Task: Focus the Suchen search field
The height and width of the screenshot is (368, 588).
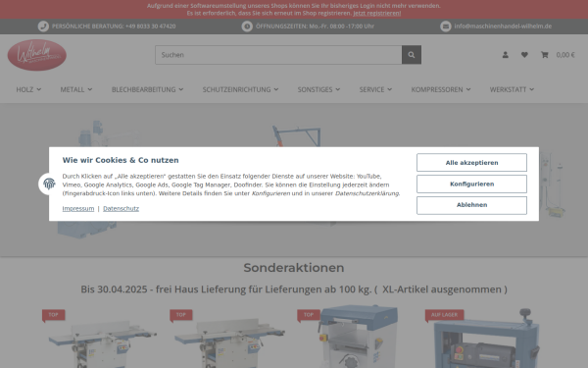Action: [278, 55]
